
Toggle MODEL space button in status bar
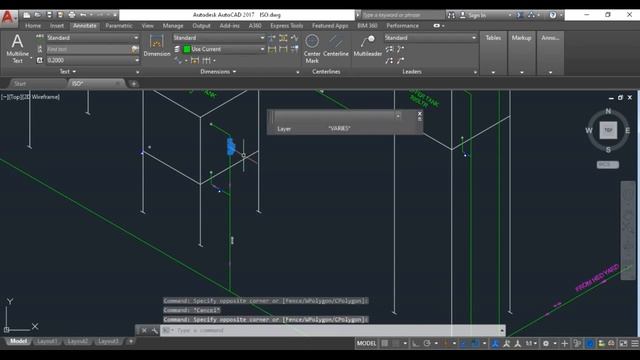click(x=366, y=344)
